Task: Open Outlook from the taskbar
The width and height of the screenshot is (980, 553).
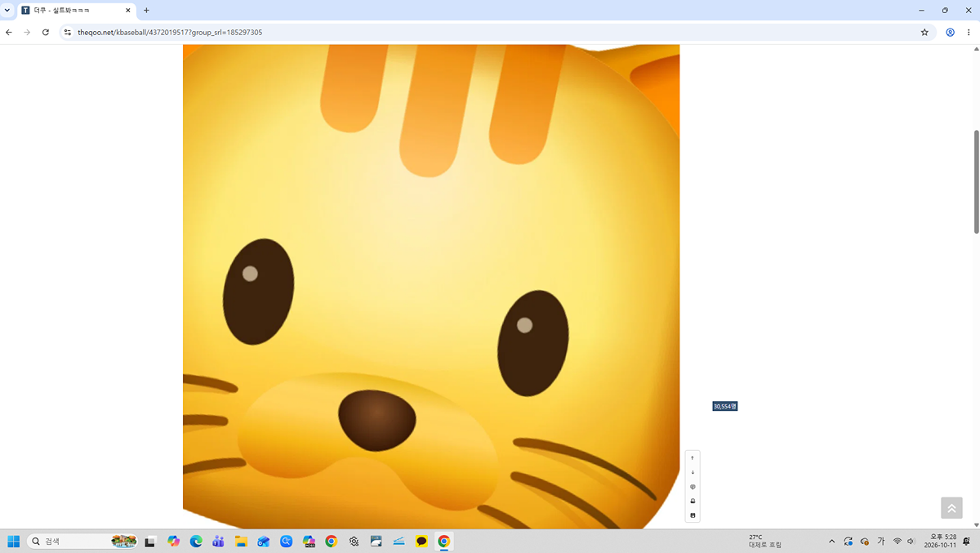Action: pyautogui.click(x=263, y=541)
